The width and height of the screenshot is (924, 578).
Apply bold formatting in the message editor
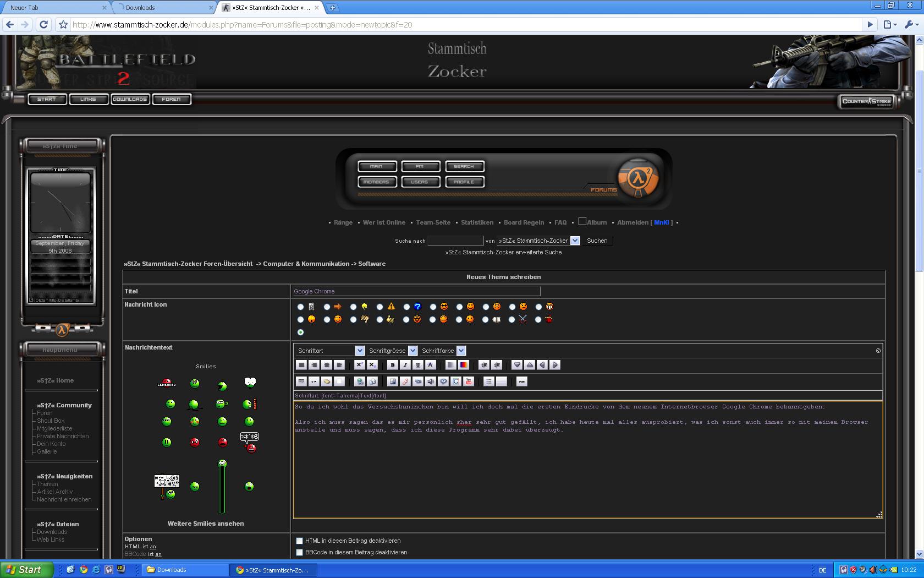pyautogui.click(x=392, y=365)
